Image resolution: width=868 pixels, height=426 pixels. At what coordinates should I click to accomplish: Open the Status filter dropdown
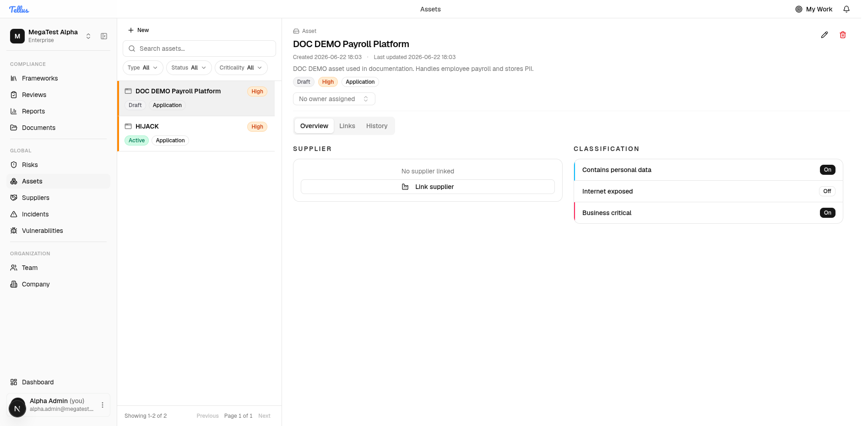[189, 68]
